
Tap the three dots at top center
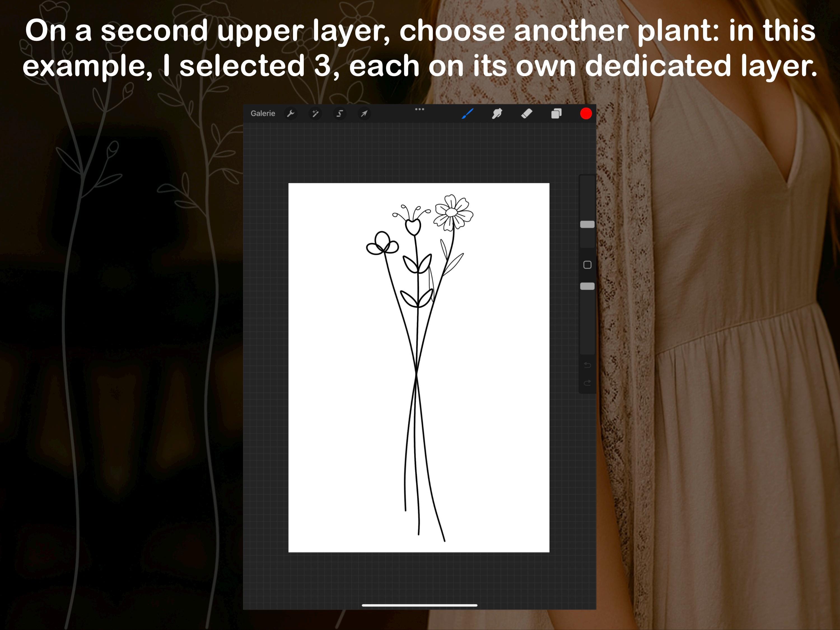pyautogui.click(x=420, y=109)
